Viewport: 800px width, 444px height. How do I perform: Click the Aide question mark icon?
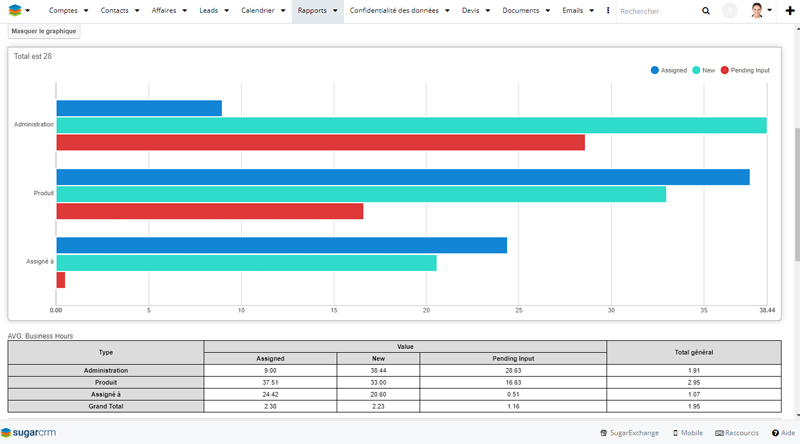775,433
